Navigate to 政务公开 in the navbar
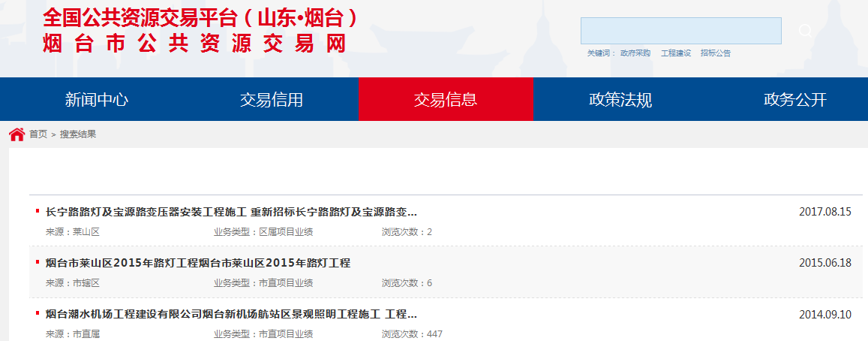Screen dimensions: 868x341 pyautogui.click(x=794, y=100)
